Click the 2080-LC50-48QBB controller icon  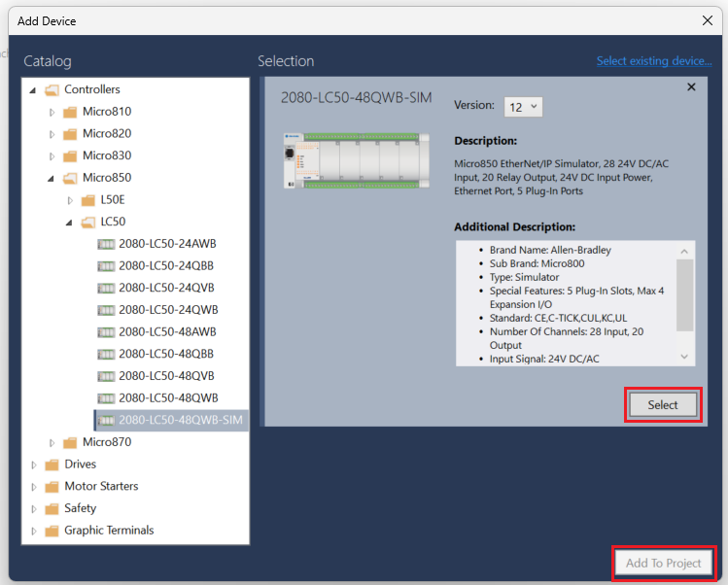coord(106,355)
